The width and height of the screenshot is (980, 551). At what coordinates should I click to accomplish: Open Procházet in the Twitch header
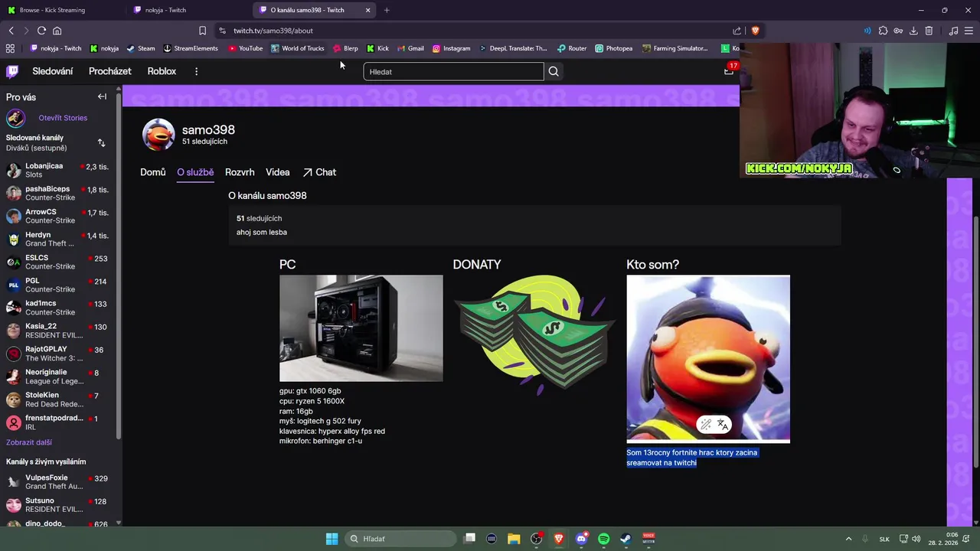pos(109,71)
